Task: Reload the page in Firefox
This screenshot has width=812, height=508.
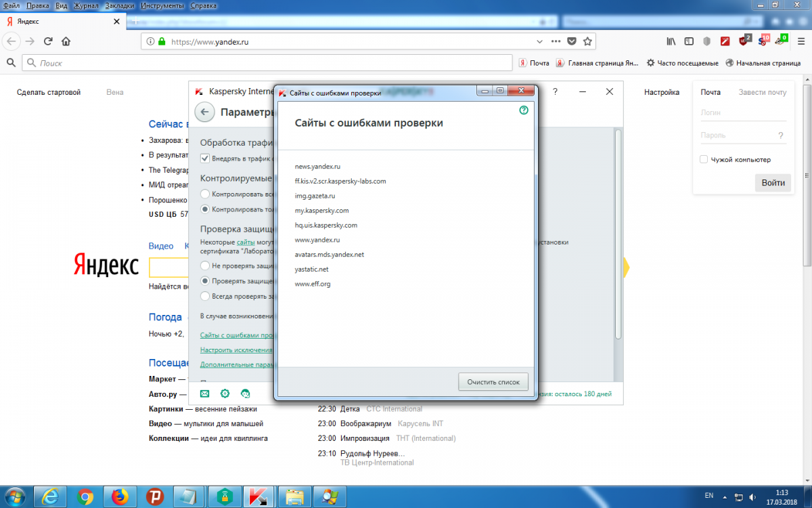Action: pyautogui.click(x=48, y=41)
